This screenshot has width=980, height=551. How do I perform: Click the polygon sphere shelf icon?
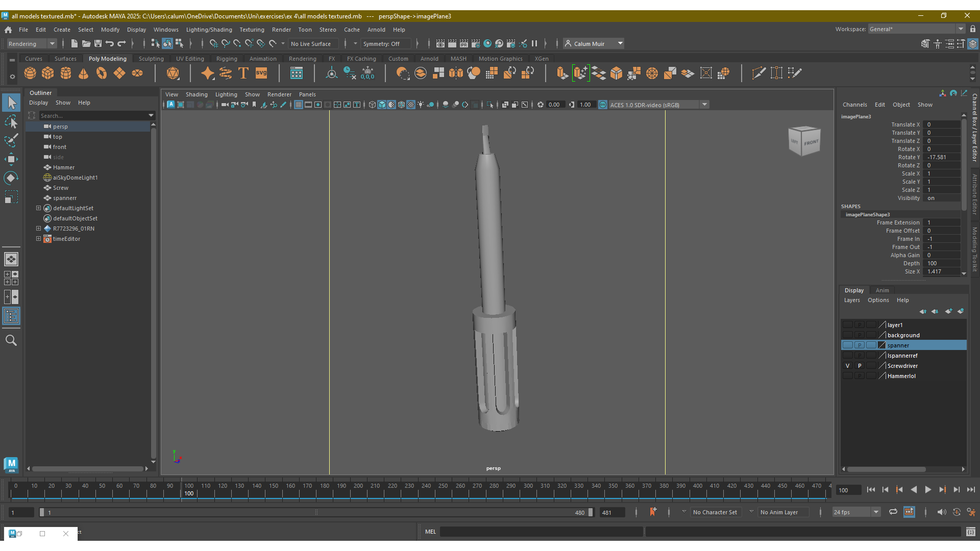(30, 73)
